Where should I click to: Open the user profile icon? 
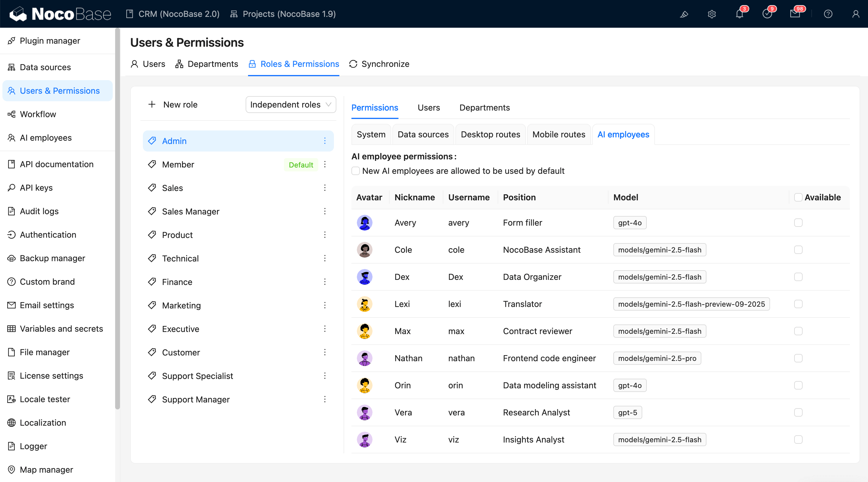[x=856, y=14]
